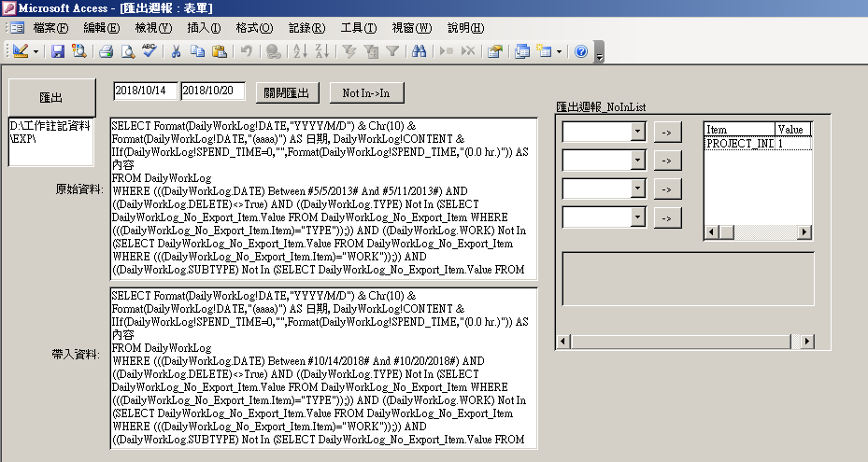Expand the third combo box in NoInList
This screenshot has width=868, height=462.
638,189
